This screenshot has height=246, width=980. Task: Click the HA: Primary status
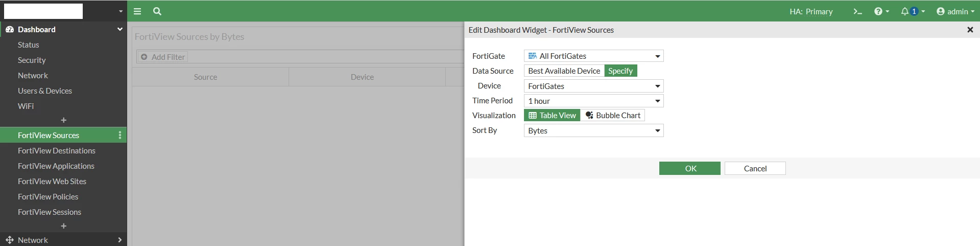811,11
